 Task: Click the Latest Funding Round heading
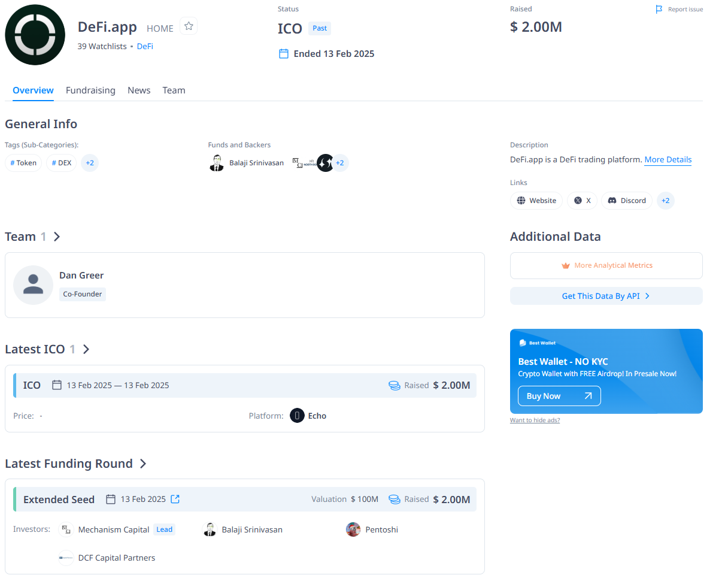coord(69,464)
